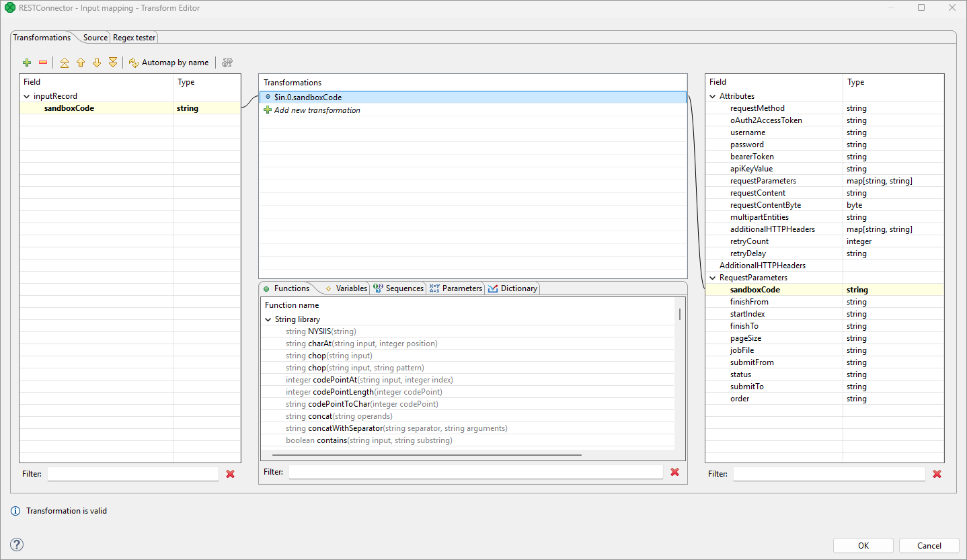This screenshot has height=560, width=967.
Task: Run Automap by name
Action: [169, 62]
